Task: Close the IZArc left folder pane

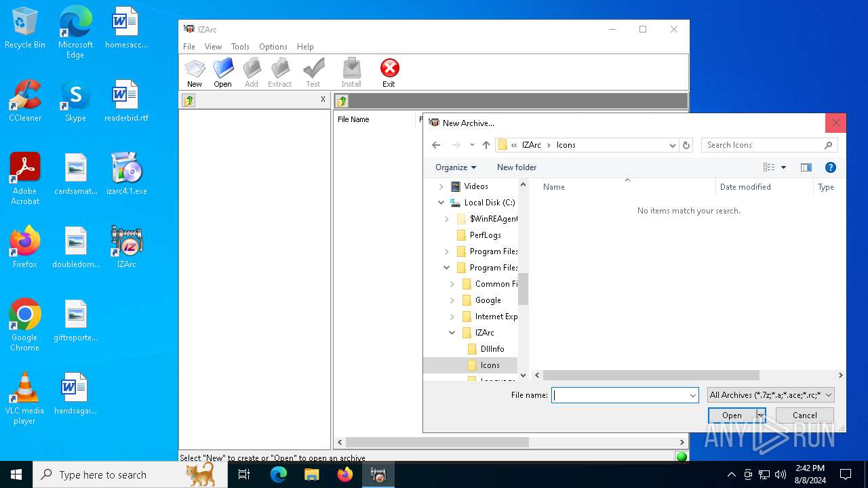Action: (x=323, y=99)
